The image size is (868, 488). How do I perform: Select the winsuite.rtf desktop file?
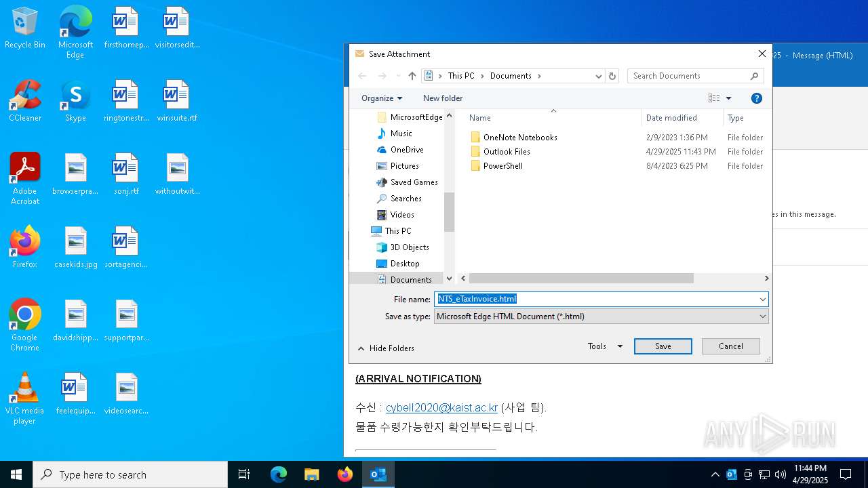pos(177,102)
